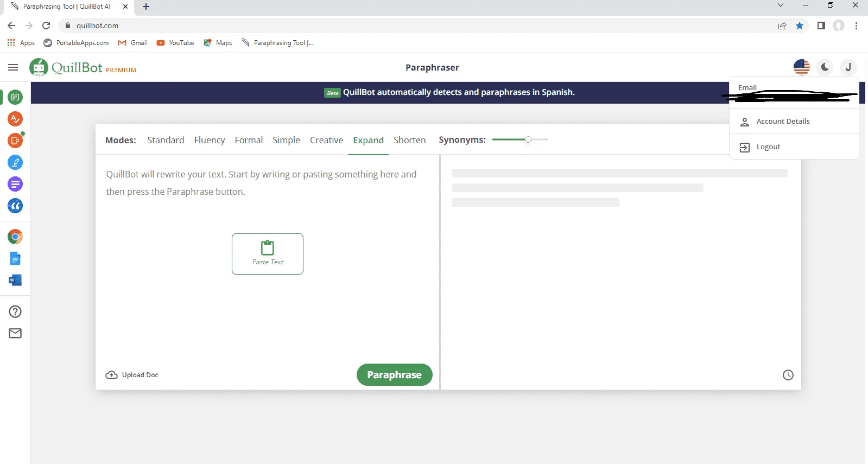Open the PortableApps.com bookmark
This screenshot has height=464, width=868.
pos(76,43)
